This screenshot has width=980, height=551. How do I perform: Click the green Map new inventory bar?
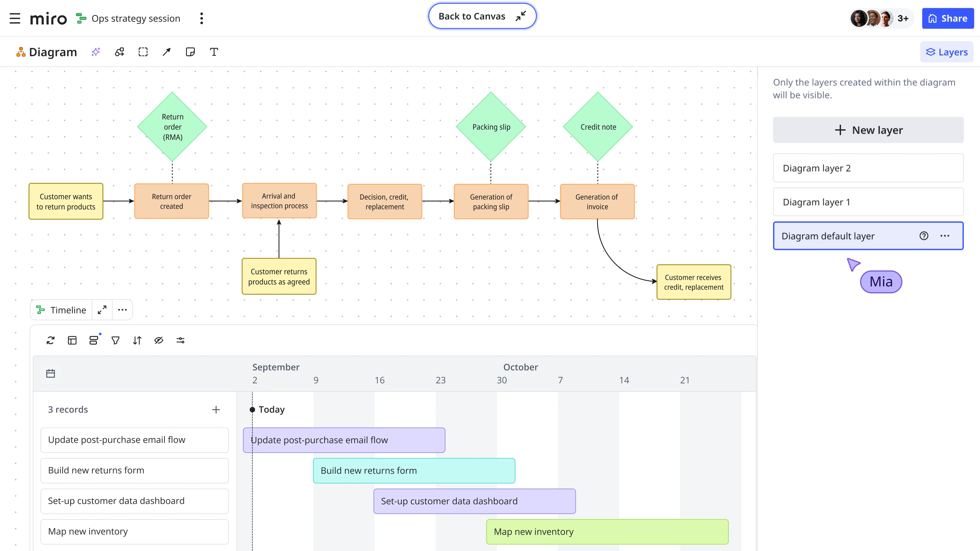(607, 532)
